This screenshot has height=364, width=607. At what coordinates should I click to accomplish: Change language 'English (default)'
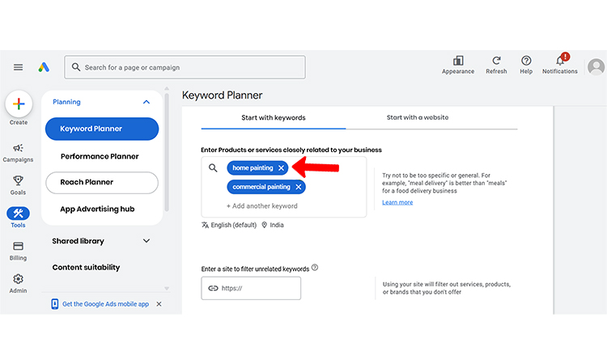tap(229, 225)
